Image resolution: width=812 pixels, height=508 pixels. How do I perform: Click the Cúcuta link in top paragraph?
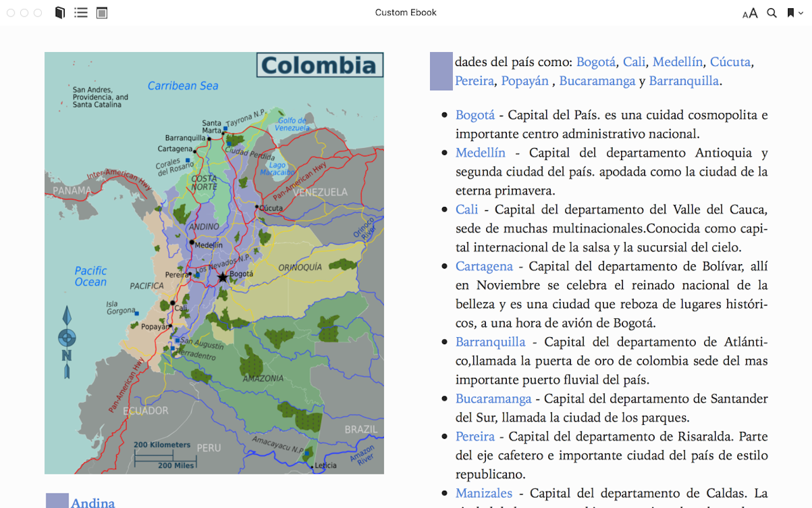coord(730,62)
